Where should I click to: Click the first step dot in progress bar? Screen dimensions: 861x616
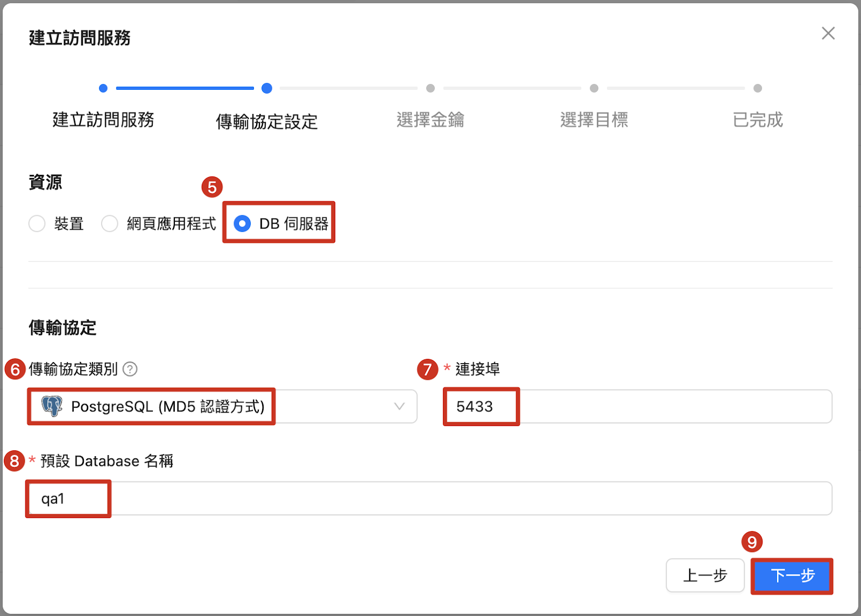point(103,88)
